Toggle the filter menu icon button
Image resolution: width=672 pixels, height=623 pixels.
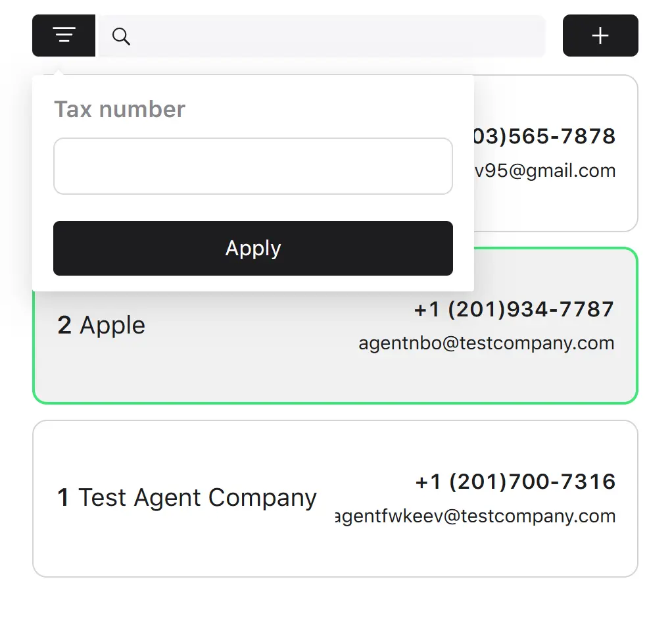(x=63, y=36)
